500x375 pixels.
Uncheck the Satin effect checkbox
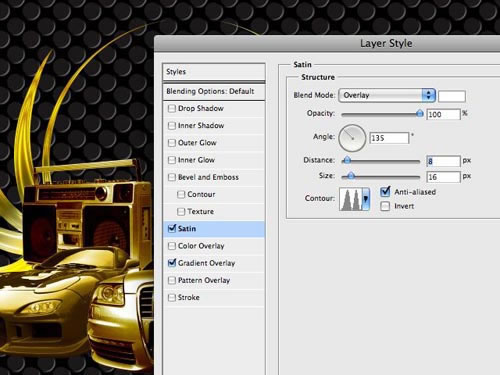click(x=172, y=229)
